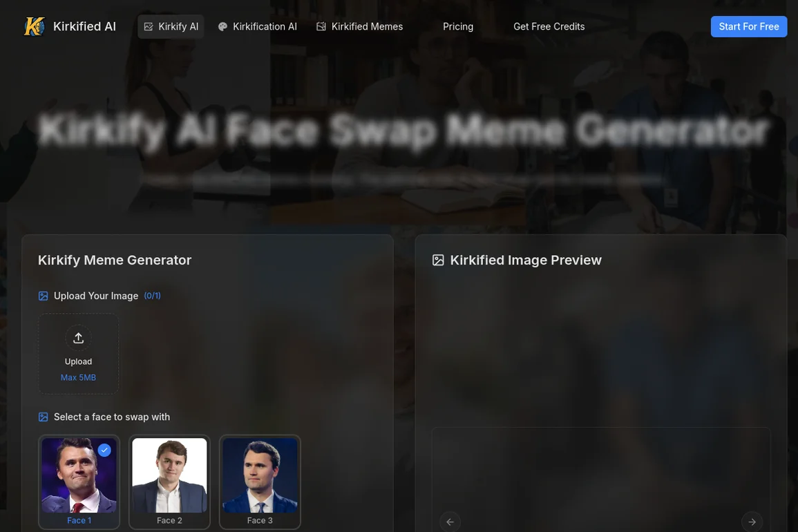Open the Kirkify AI tab
Screen dimensions: 798x532
point(171,26)
